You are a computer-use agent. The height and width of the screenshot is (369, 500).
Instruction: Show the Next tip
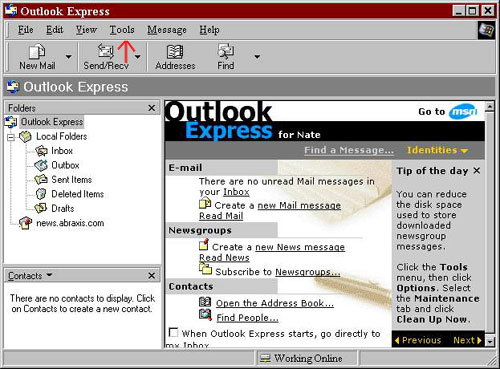point(467,340)
